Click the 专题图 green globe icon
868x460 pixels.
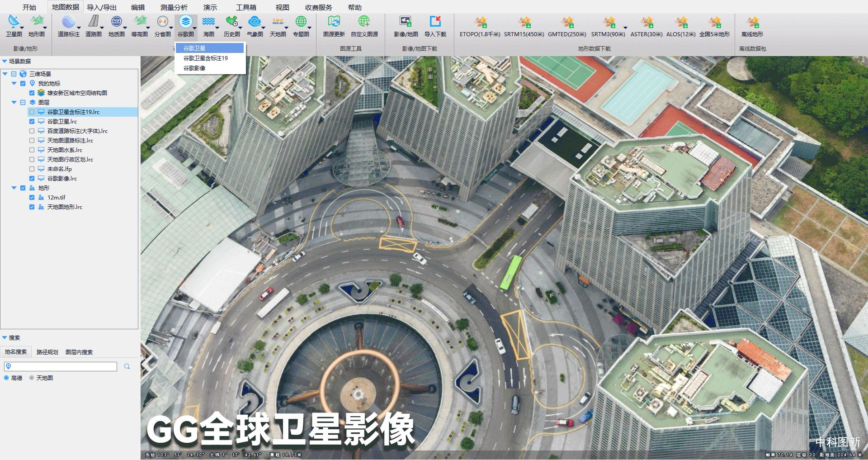point(301,22)
